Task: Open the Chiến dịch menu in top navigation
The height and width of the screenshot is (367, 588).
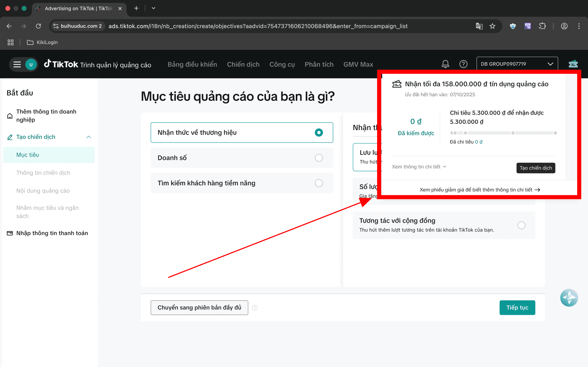Action: point(243,64)
